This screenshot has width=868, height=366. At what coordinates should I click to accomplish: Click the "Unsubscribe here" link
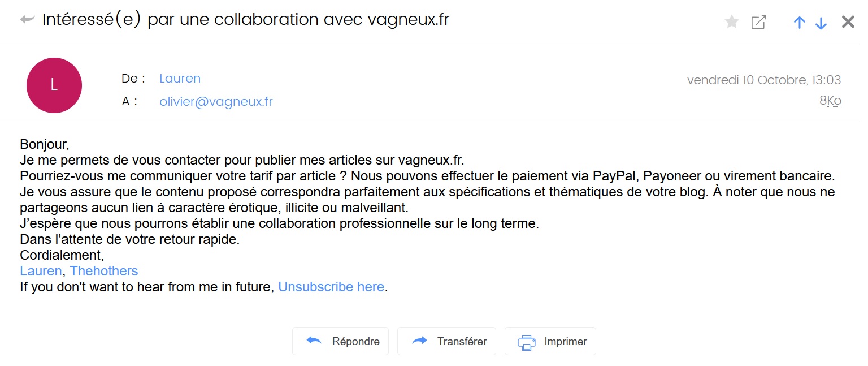331,287
